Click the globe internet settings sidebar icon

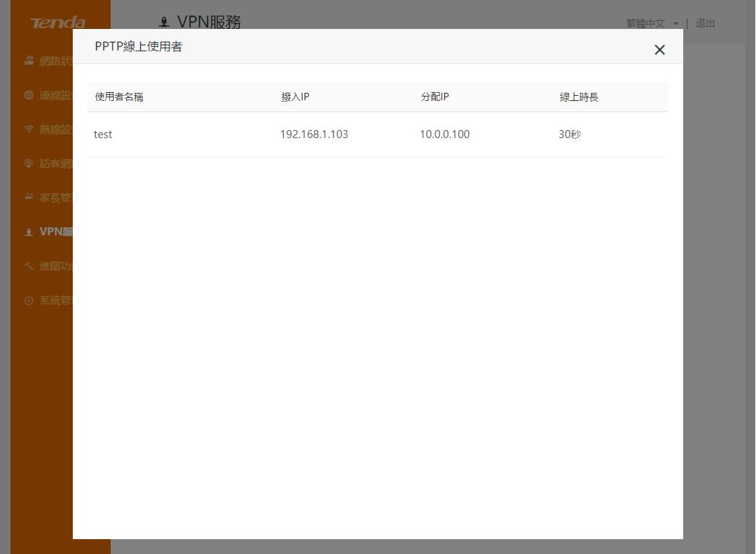coord(29,95)
